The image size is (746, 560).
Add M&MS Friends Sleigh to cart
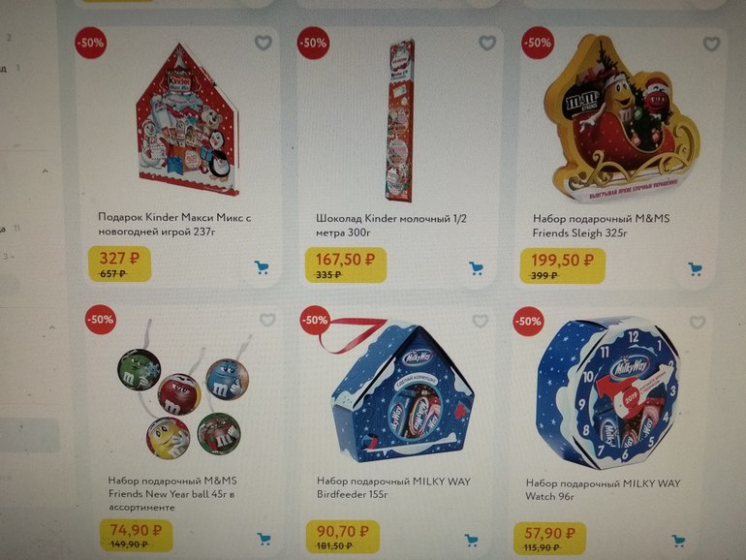point(696,268)
